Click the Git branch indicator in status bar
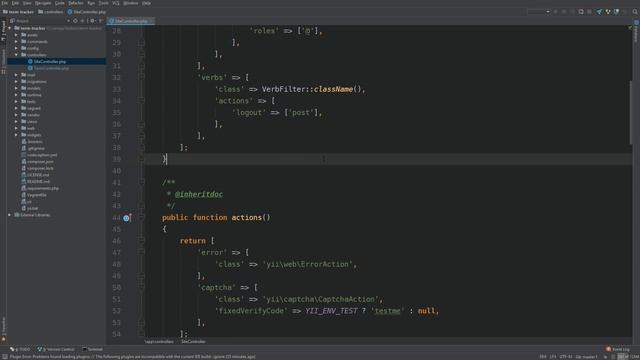Screen dimensions: 640x360 [x=587, y=357]
